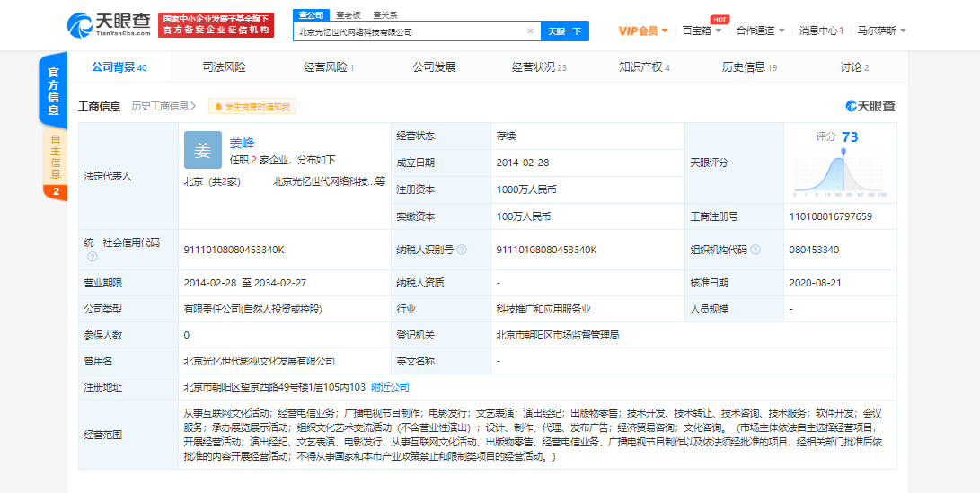Screen dimensions: 980x493
Task: Click the 天眼一下 search button
Action: [565, 31]
